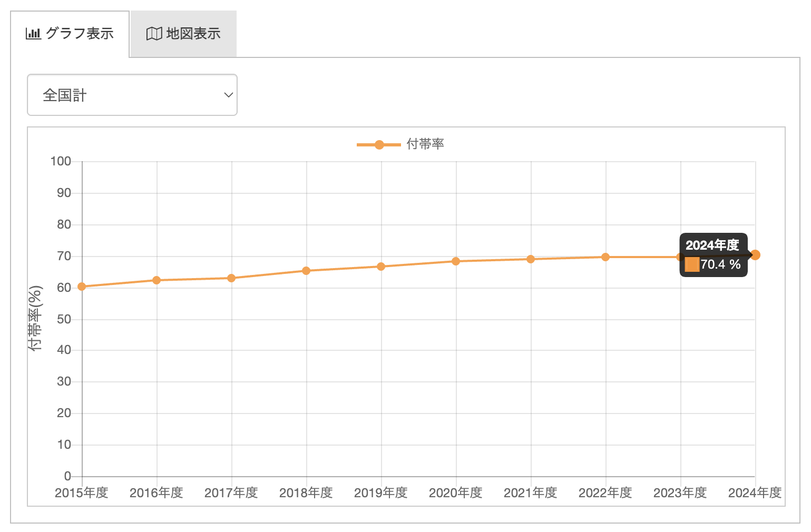Pick the 2019年度 data point on chart
Screen dimensions: 811x532
pyautogui.click(x=381, y=267)
